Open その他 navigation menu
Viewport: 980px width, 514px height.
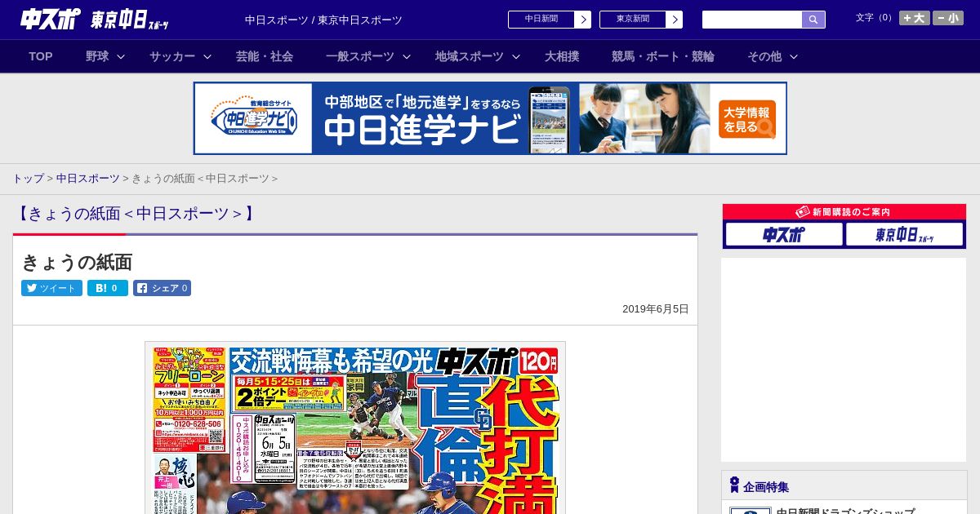(764, 56)
